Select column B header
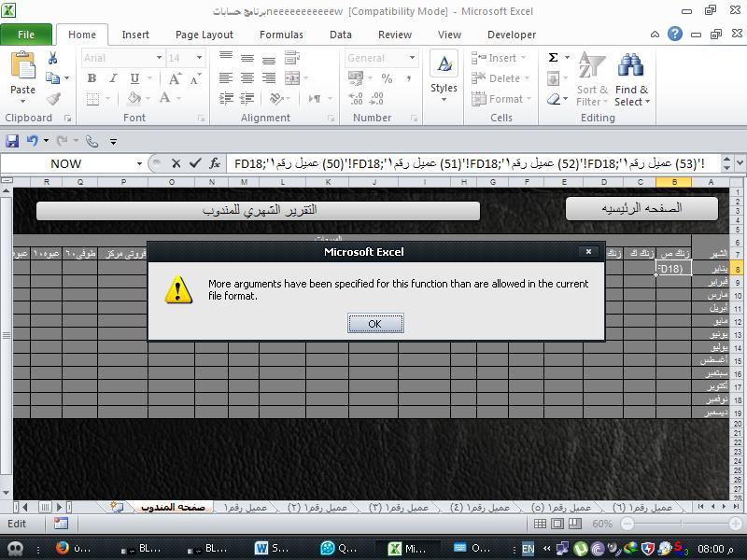The image size is (747, 560). coord(673,182)
